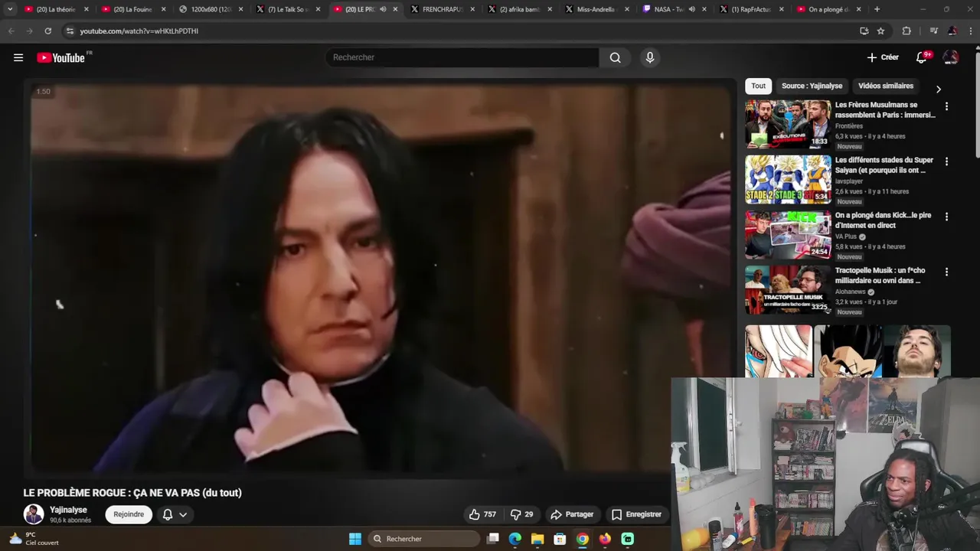Screen dimensions: 980x551
Task: Open YouTube notifications bell
Action: pos(922,57)
